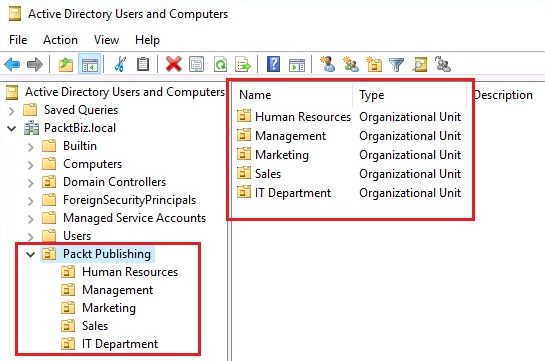Collapse the Packt Publishing tree node
Image resolution: width=545 pixels, height=361 pixels.
click(31, 254)
